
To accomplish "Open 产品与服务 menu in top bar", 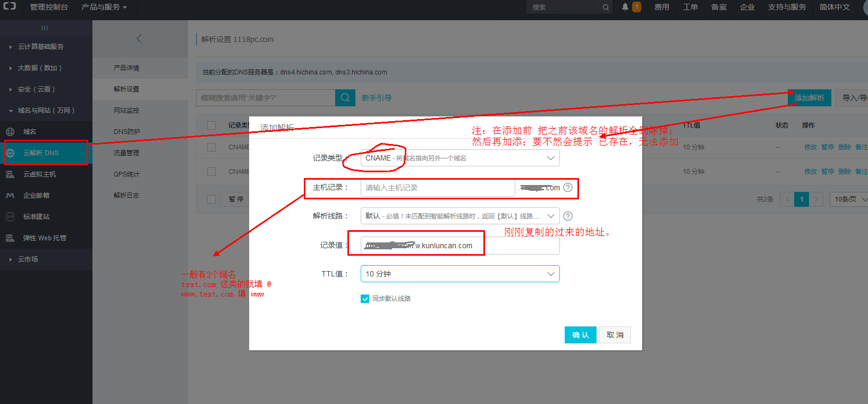I will tap(104, 7).
